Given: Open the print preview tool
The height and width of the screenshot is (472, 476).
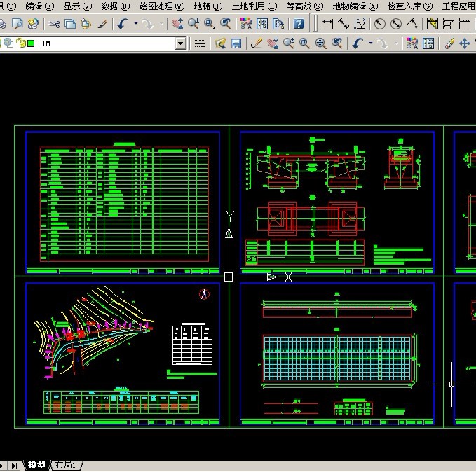Looking at the screenshot, I should pyautogui.click(x=18, y=24).
